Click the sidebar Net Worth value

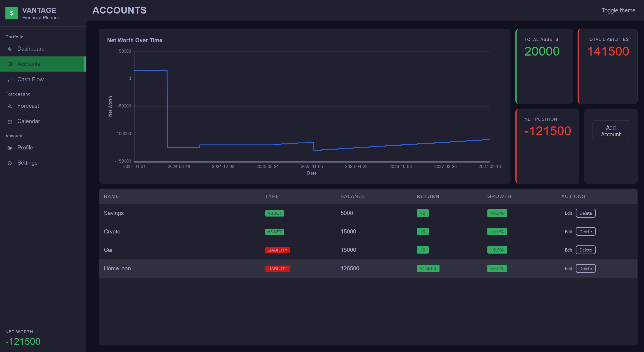[23, 342]
